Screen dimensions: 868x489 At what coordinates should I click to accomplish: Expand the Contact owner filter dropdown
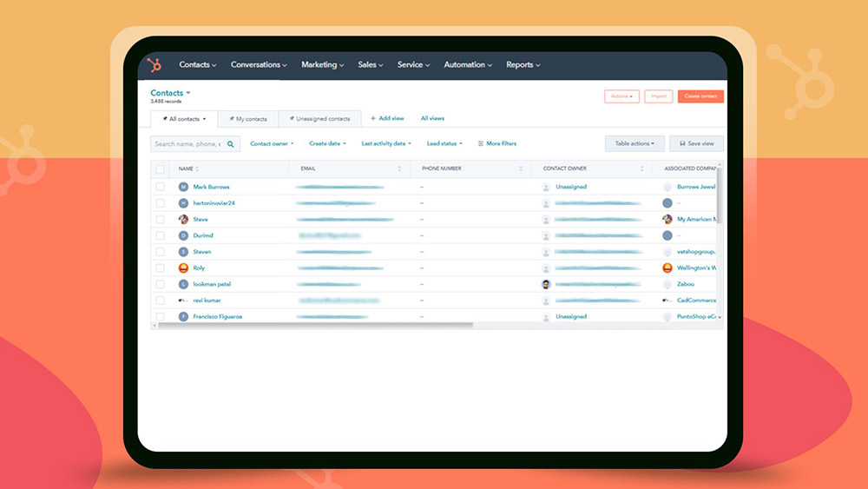[x=272, y=143]
